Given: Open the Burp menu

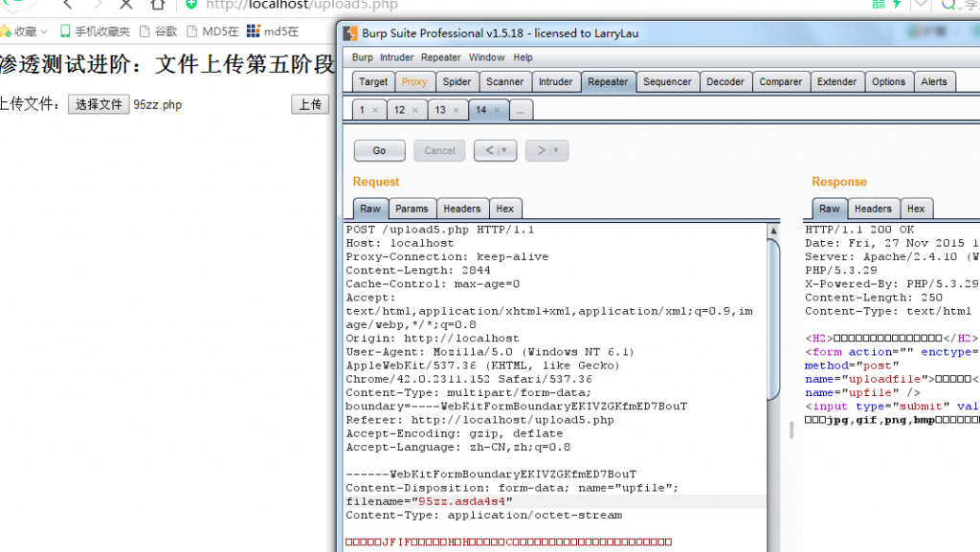Looking at the screenshot, I should point(362,57).
